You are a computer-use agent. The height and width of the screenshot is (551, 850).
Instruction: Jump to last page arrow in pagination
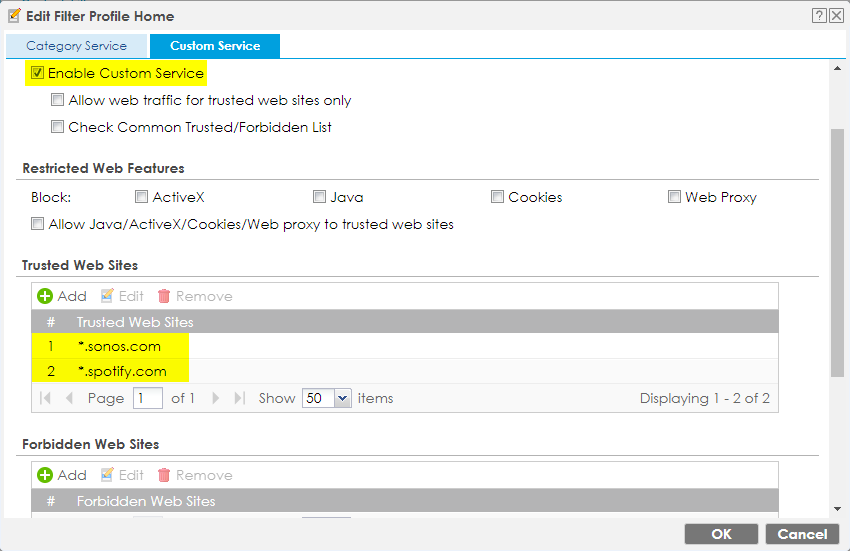click(x=239, y=398)
